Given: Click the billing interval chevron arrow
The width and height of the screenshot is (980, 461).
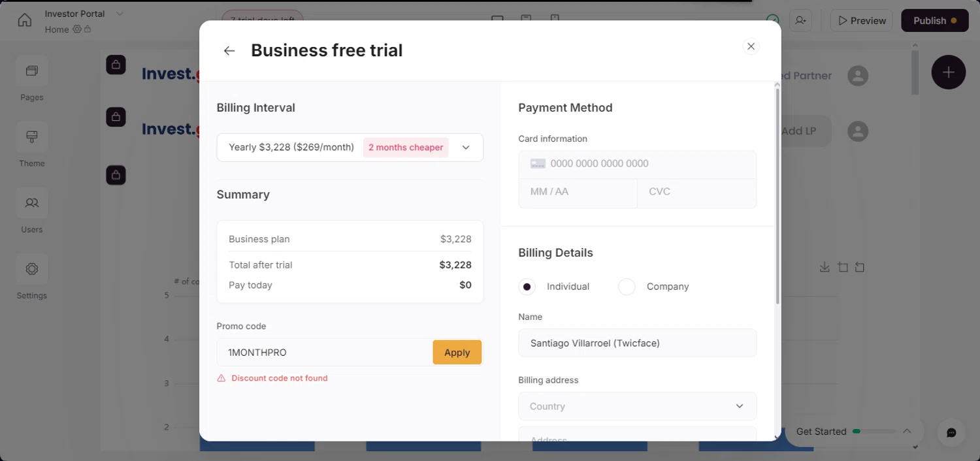Looking at the screenshot, I should point(466,148).
